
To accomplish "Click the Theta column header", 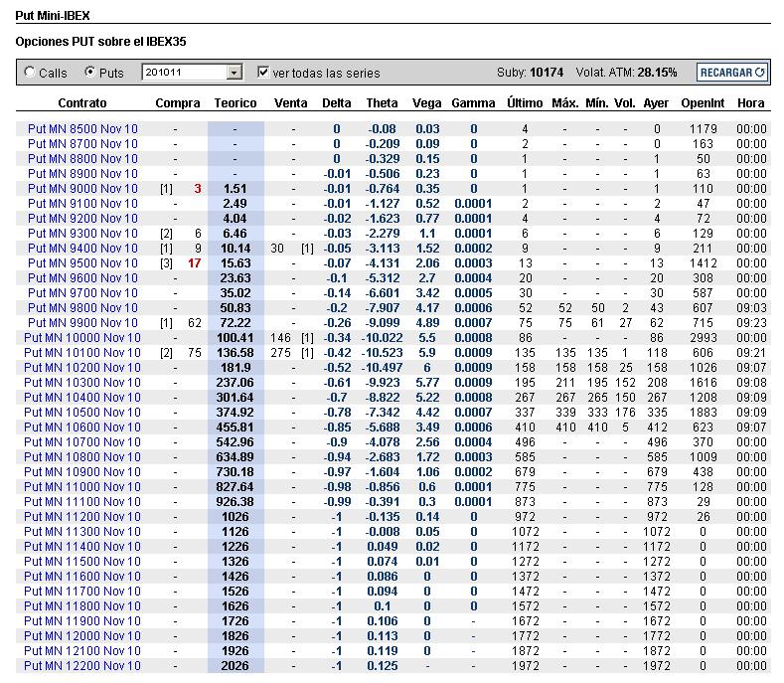I will 382,103.
